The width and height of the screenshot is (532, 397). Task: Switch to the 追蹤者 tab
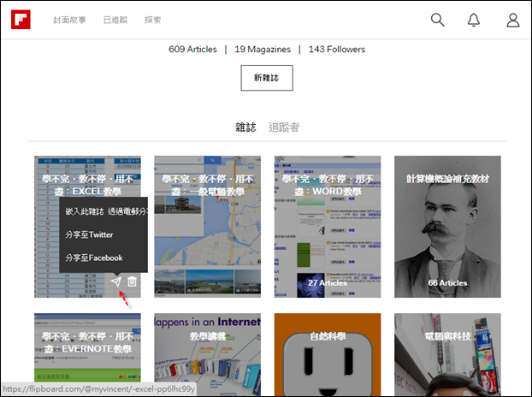(284, 127)
